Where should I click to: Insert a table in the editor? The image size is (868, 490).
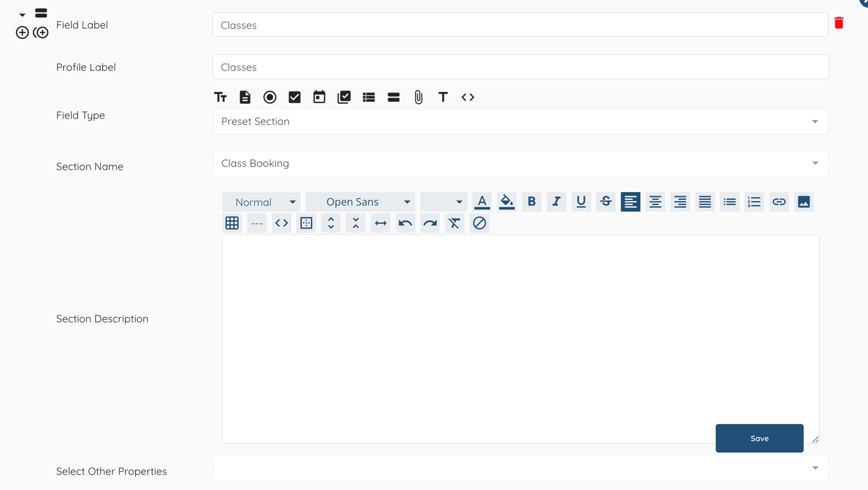(232, 223)
